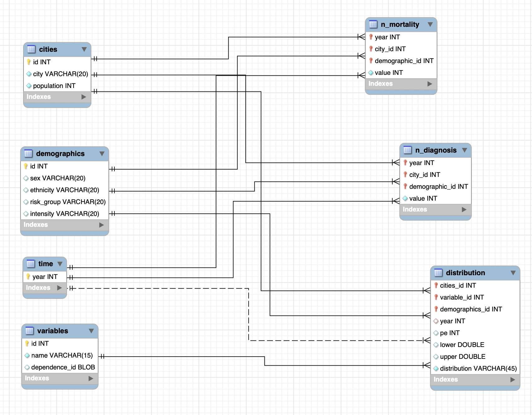Viewport: 532px width, 415px height.
Task: Click the primary key icon of cities id
Action: (x=29, y=62)
